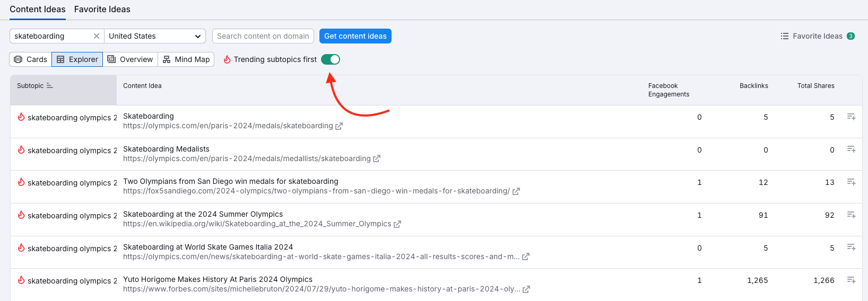Toggle Trending subtopics first switch
Viewport: 868px width, 301px height.
coord(330,59)
